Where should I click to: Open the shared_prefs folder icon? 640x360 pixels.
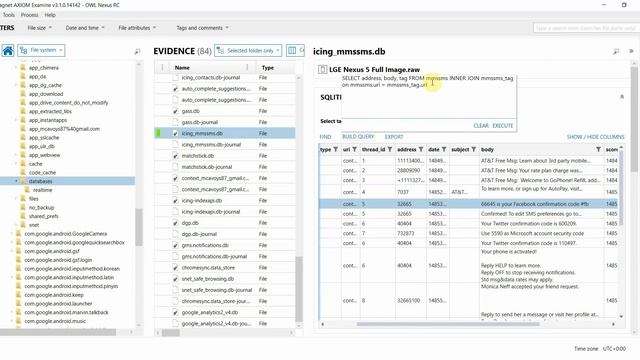[x=23, y=216]
